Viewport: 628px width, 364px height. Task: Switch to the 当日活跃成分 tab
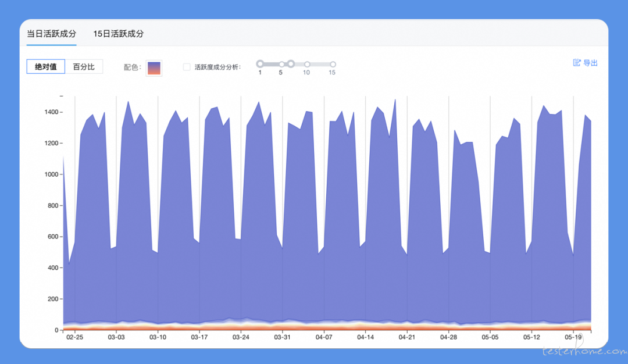tap(51, 34)
